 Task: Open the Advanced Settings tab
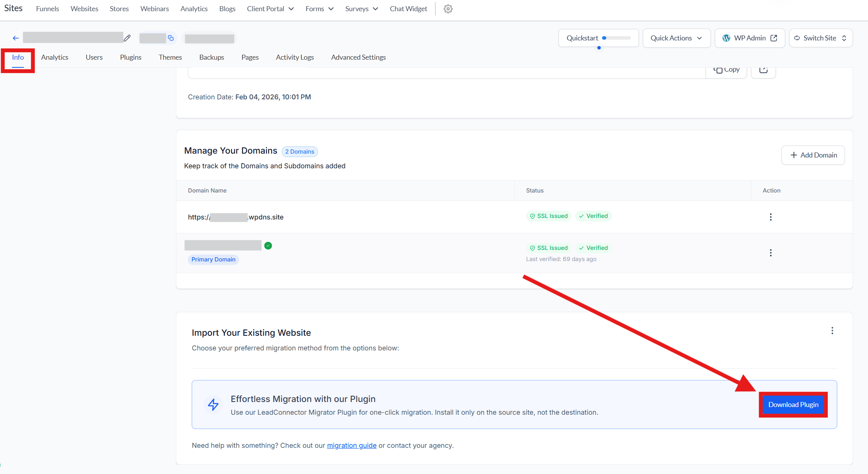click(x=358, y=57)
